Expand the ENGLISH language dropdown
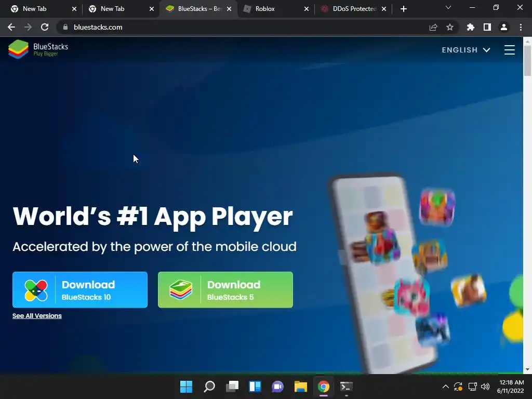Screen dimensions: 532x399 point(466,50)
